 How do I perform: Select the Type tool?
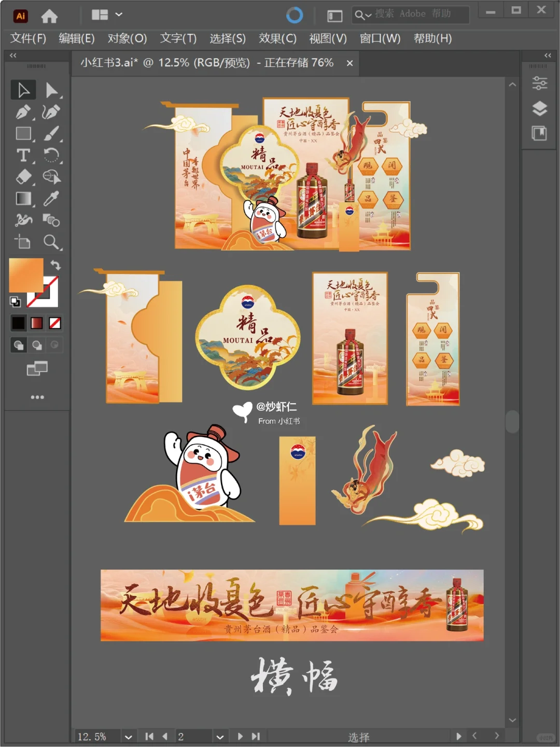pos(23,155)
